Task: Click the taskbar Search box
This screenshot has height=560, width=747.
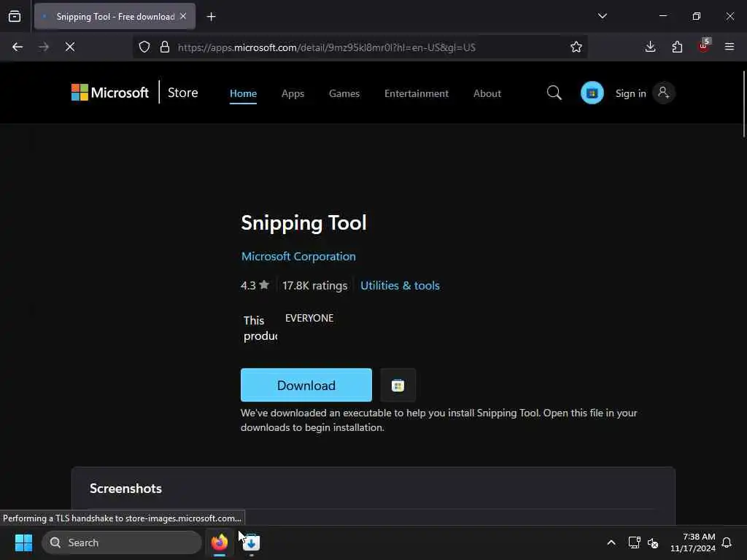Action: click(x=122, y=542)
